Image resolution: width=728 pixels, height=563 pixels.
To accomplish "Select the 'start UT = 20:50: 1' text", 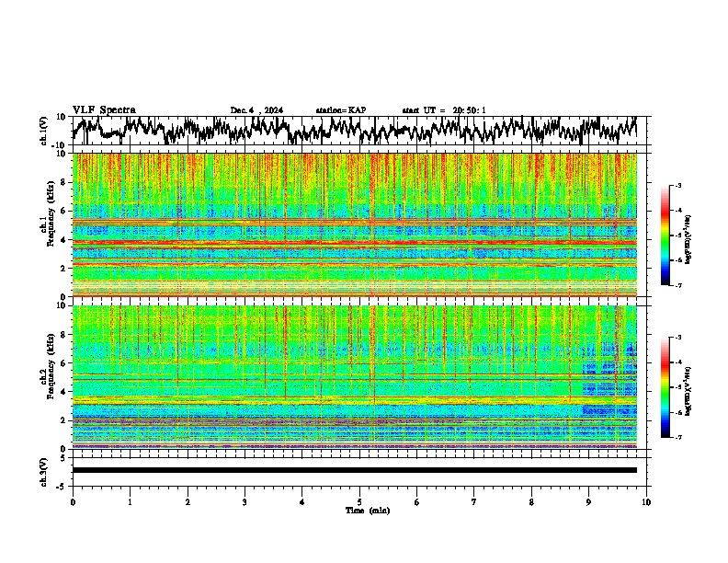I will point(444,110).
